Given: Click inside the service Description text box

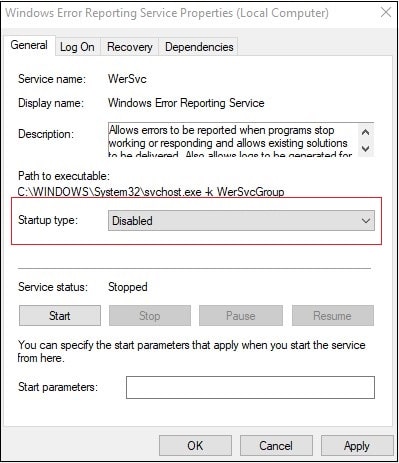Looking at the screenshot, I should coord(232,140).
